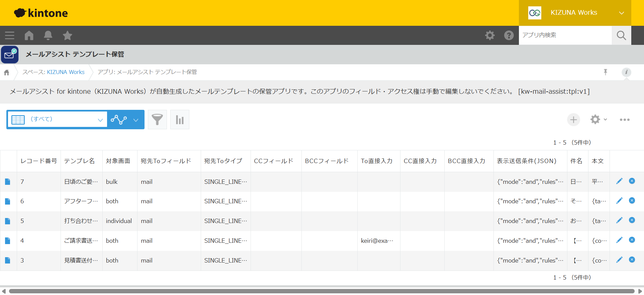Screen dimensions: 644x295
Task: Edit record 3 with the pencil icon
Action: tap(619, 260)
